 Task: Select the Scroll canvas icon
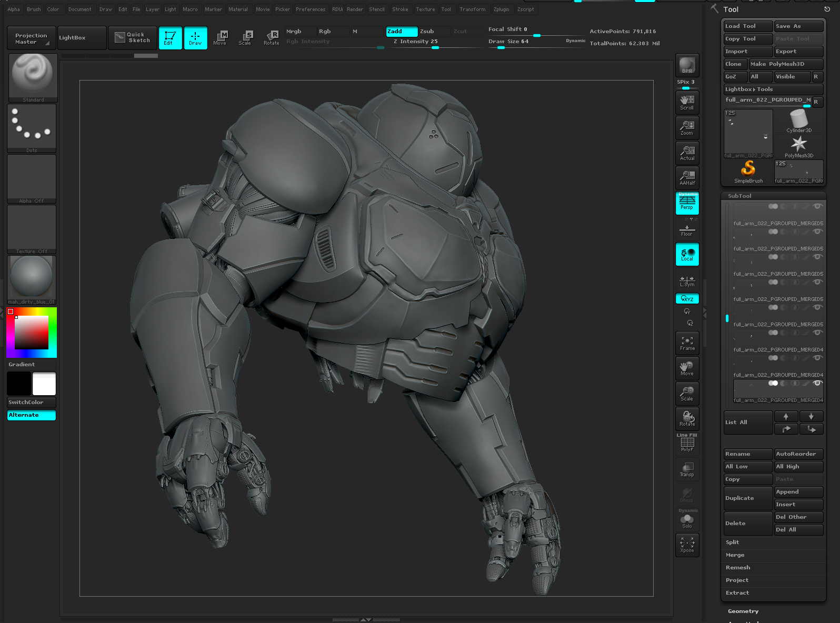[x=687, y=102]
